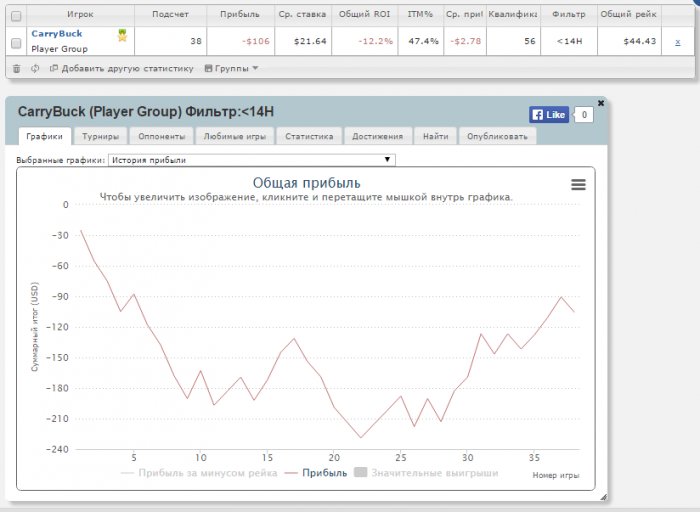The width and height of the screenshot is (700, 512).
Task: Click the refresh icon beside the trash icon
Action: 35,69
